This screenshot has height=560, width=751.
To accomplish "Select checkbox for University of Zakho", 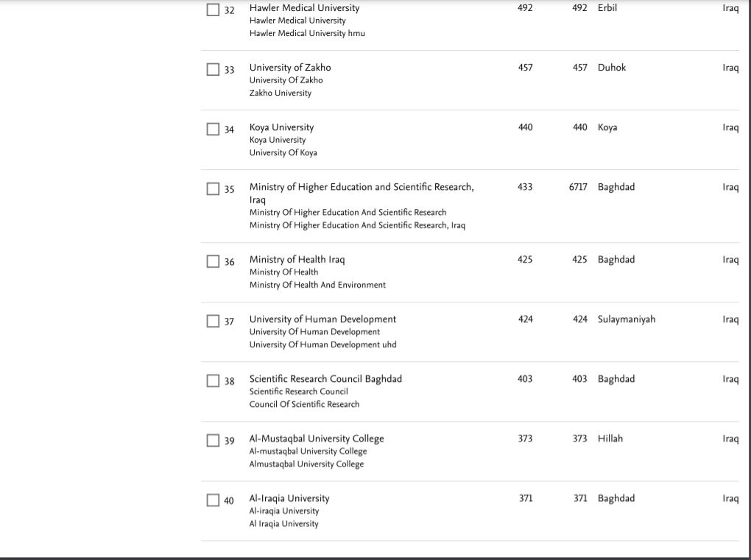I will coord(213,69).
